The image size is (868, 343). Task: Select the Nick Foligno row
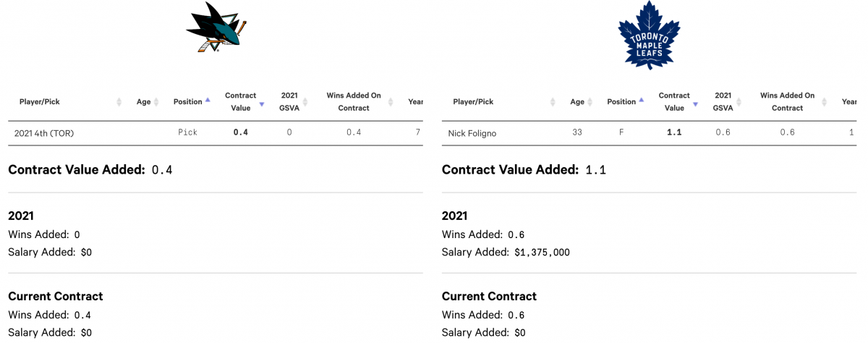click(x=650, y=133)
